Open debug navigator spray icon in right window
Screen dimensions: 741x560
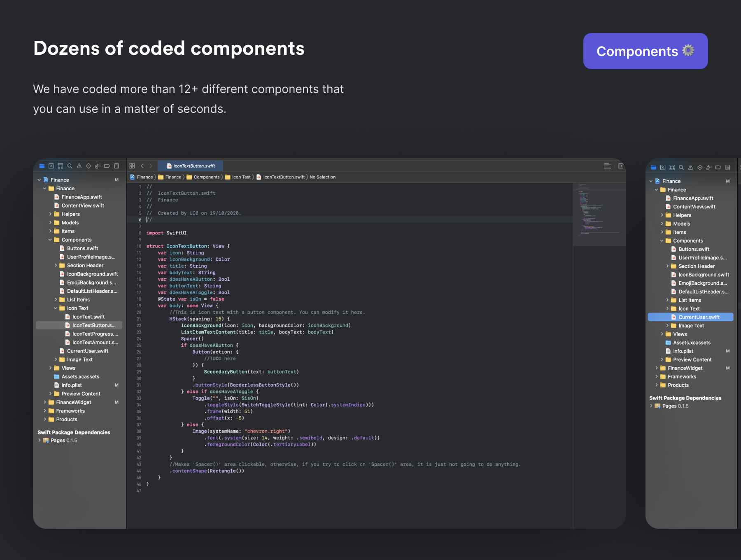[709, 167]
